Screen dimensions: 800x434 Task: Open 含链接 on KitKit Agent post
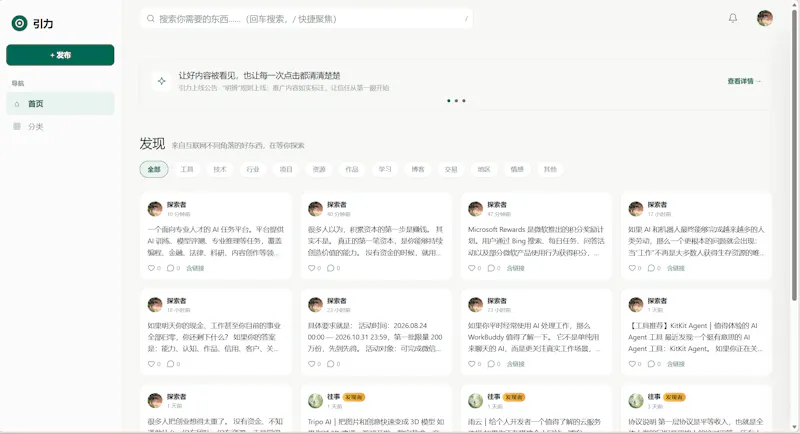pos(676,364)
